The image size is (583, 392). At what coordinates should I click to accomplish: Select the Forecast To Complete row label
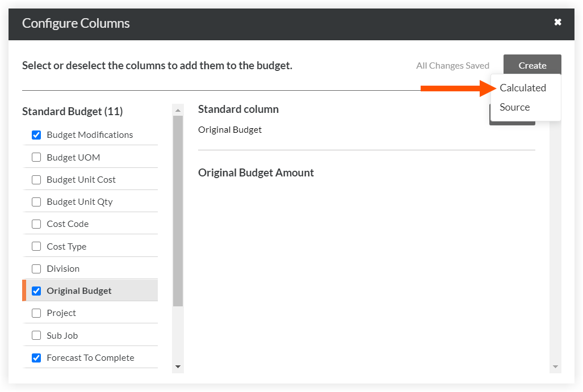point(91,358)
